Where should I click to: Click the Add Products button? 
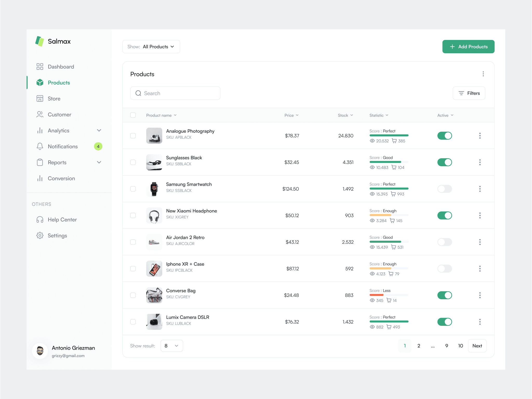click(x=468, y=47)
